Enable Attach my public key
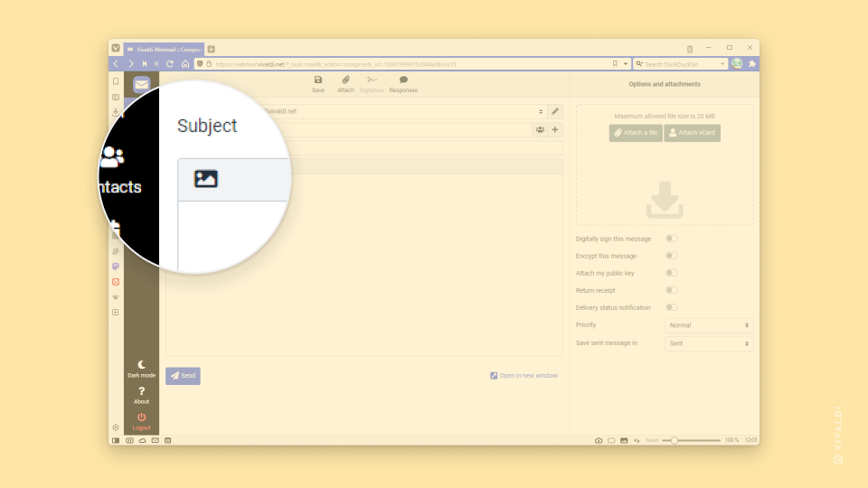Image resolution: width=868 pixels, height=488 pixels. [x=672, y=273]
